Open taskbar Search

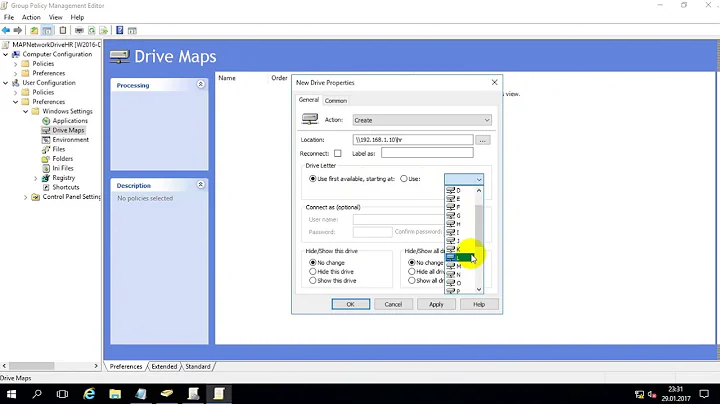[37, 394]
